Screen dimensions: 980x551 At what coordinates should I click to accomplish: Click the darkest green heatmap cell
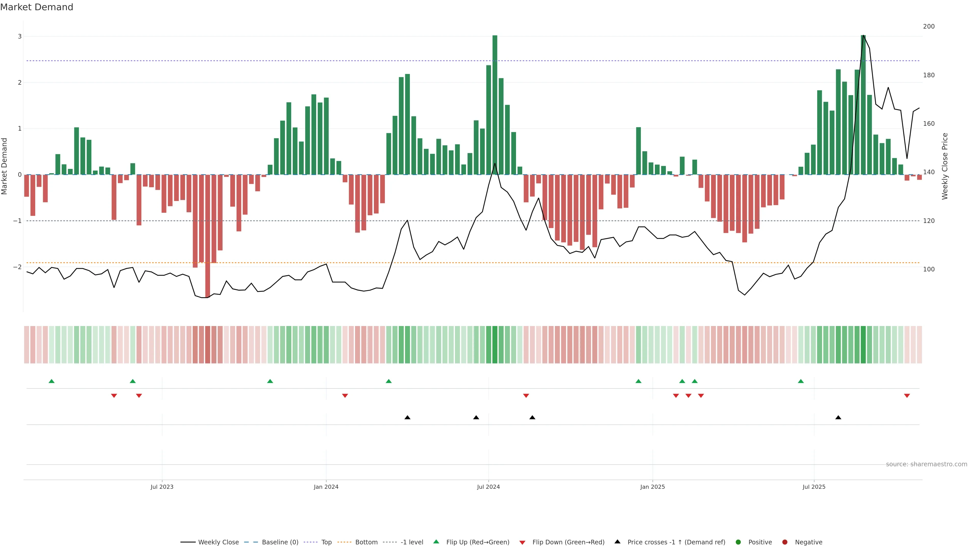click(x=495, y=345)
